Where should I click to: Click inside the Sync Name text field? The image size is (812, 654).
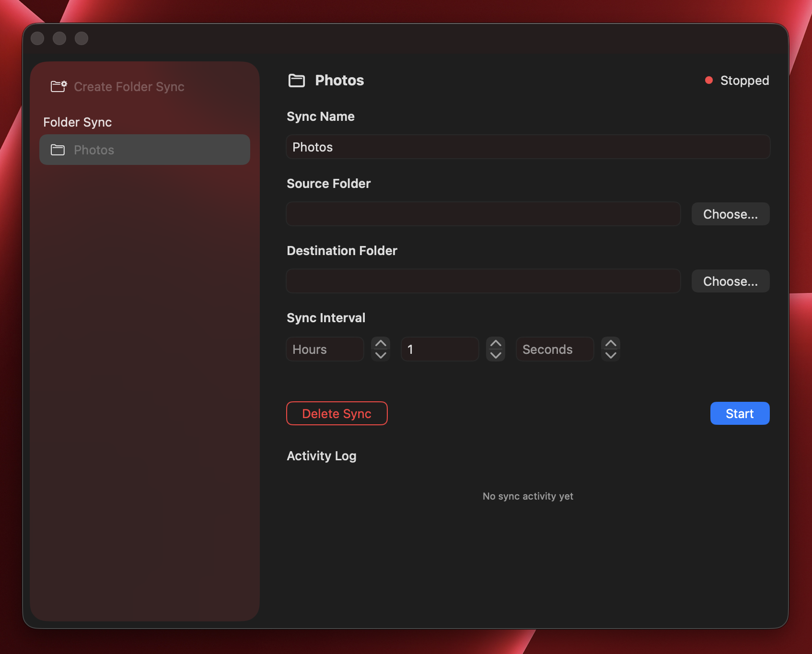[x=527, y=147]
